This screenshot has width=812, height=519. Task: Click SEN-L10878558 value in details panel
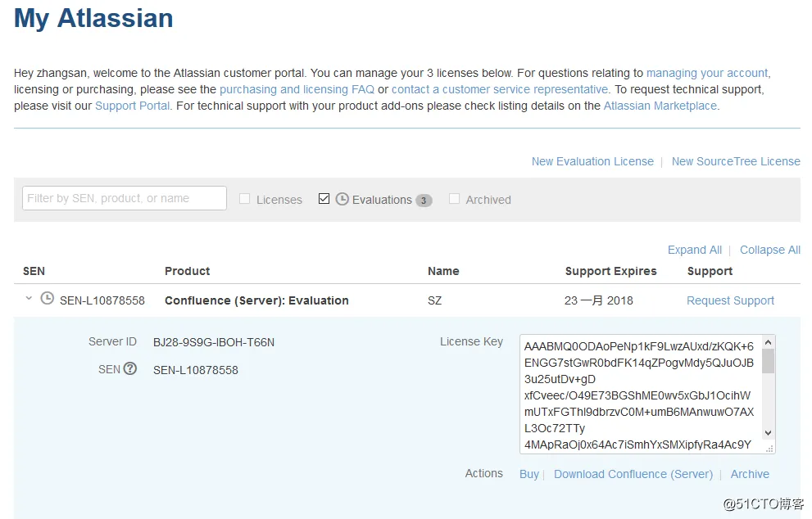196,371
